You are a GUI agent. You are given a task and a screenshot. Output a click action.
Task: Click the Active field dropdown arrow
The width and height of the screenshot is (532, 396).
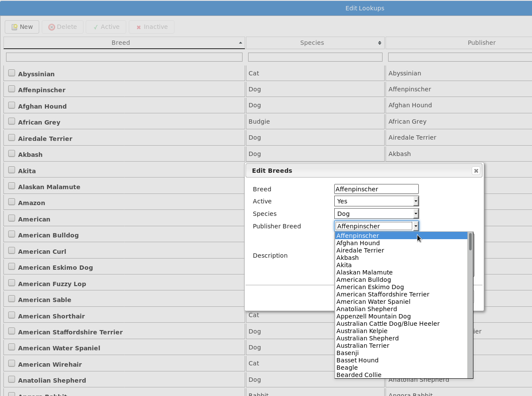(x=416, y=201)
